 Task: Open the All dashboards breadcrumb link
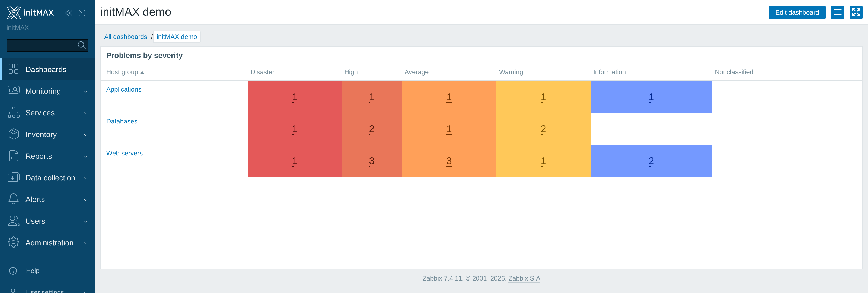pyautogui.click(x=125, y=37)
